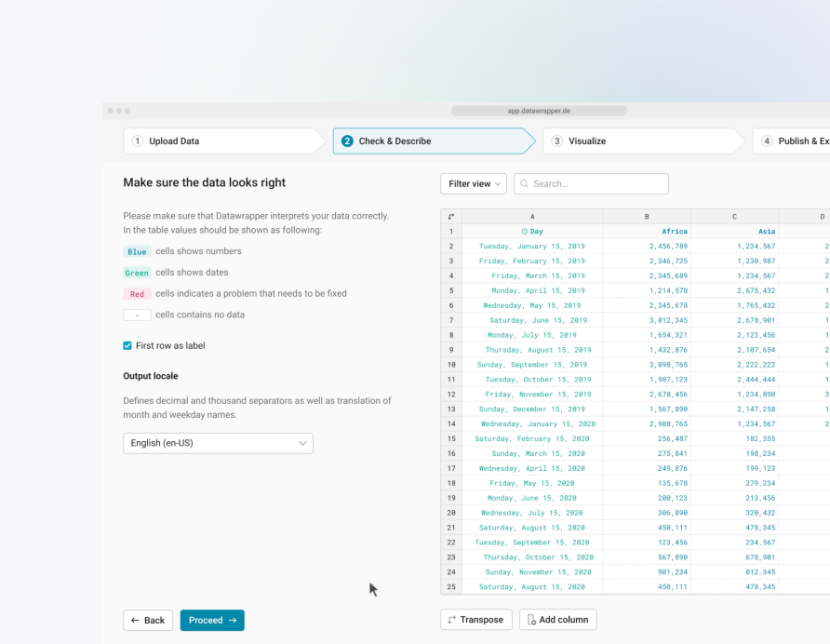
Task: Click cell Friday, February 15, 2019
Action: pyautogui.click(x=532, y=262)
